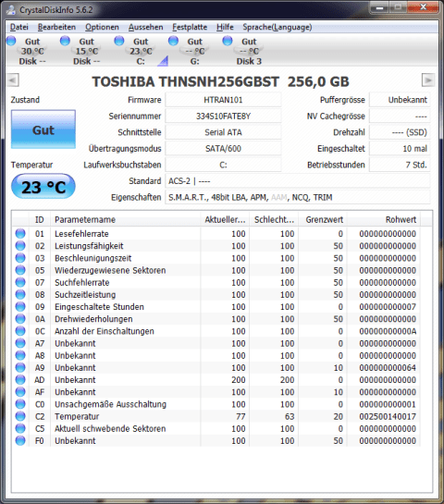This screenshot has height=504, width=444.
Task: Open the Optionen menu
Action: click(x=102, y=27)
